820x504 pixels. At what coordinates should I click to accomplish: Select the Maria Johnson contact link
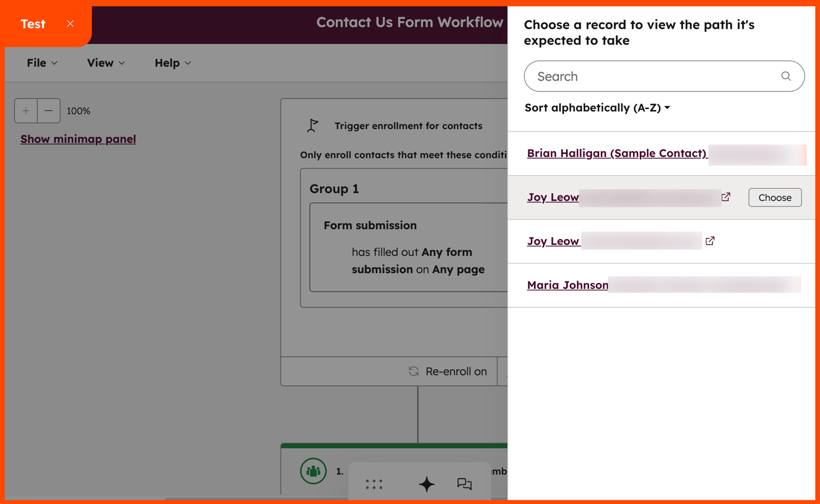(567, 285)
